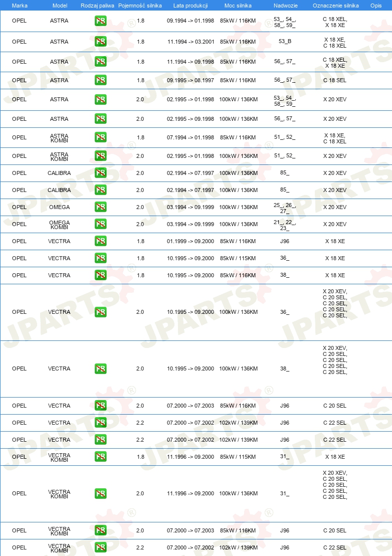Select the date range '11.1994 -> 03.2001'
This screenshot has width=392, height=556.
[190, 42]
